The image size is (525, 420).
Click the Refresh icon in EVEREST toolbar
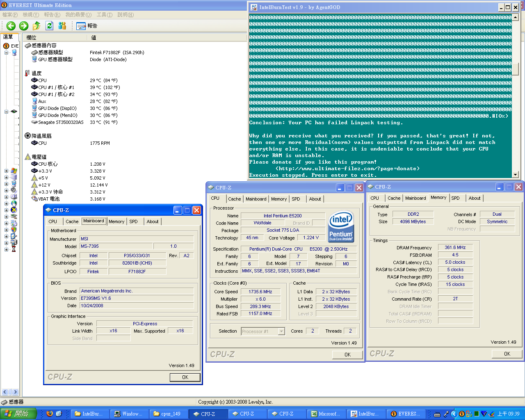50,26
